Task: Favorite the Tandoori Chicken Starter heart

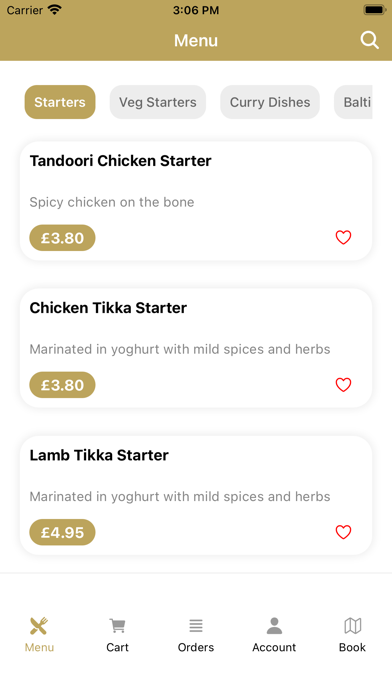Action: coord(343,237)
